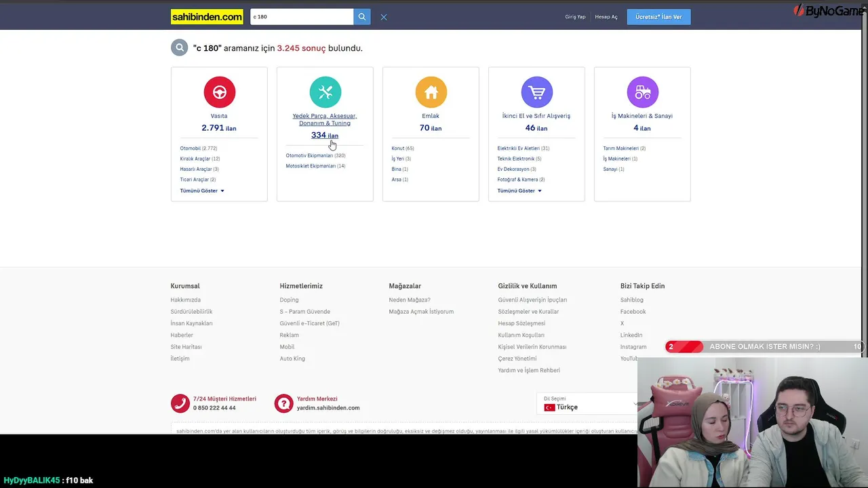868x488 pixels.
Task: Open yardim.sahibinden.com link
Action: point(328,408)
